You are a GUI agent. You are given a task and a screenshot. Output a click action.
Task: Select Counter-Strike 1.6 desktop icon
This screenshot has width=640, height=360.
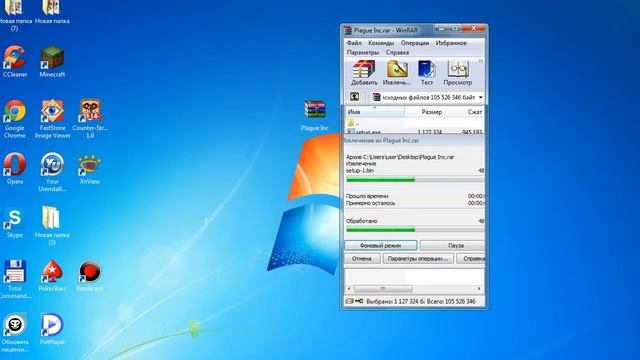point(90,119)
